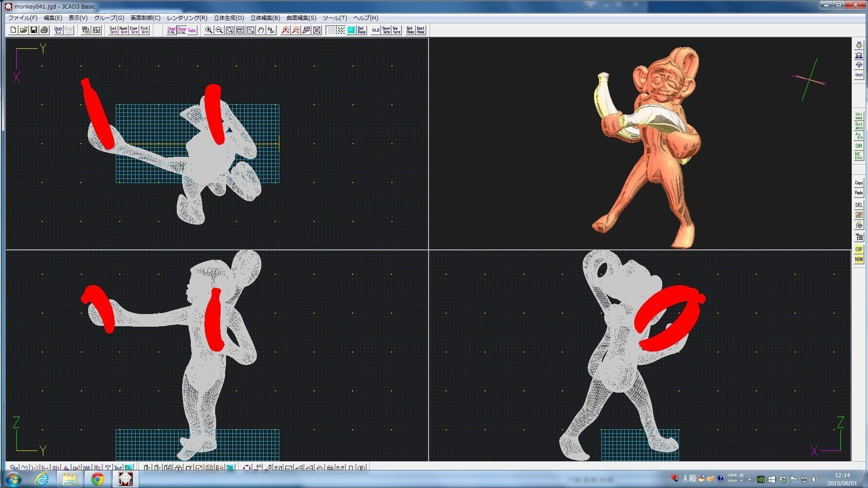Click the red zoom-in magnifier icon
The image size is (868, 488).
tap(285, 30)
